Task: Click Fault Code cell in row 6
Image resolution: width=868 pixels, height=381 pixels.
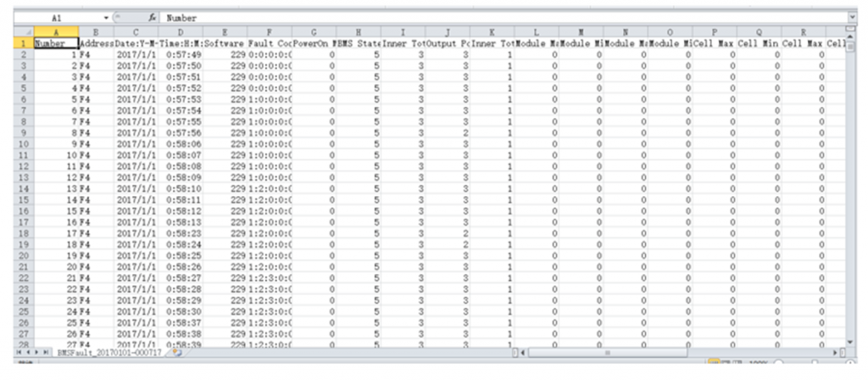Action: point(269,99)
